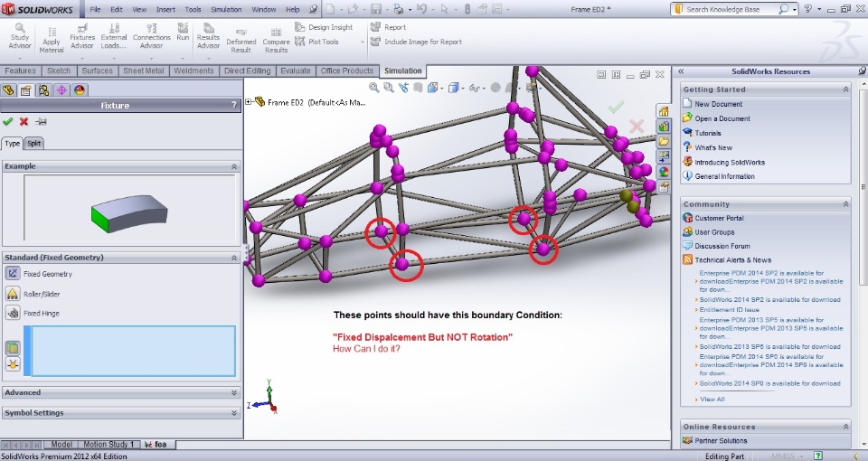Switch to the Split tab
Image resolution: width=868 pixels, height=461 pixels.
33,144
